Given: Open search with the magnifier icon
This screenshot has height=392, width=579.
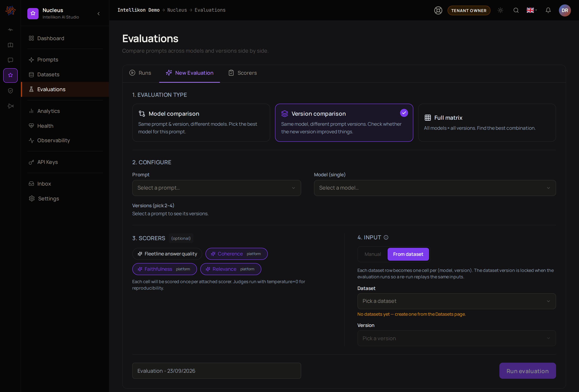Looking at the screenshot, I should pyautogui.click(x=516, y=10).
